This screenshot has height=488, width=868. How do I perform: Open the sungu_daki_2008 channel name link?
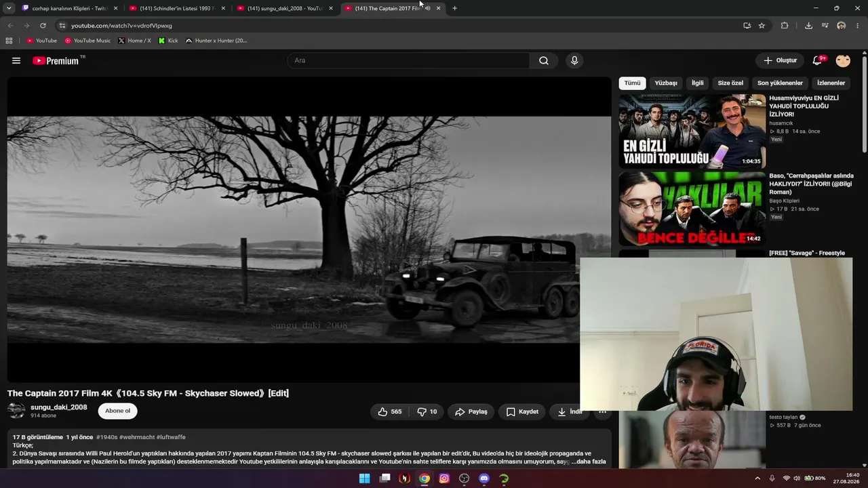(x=59, y=407)
